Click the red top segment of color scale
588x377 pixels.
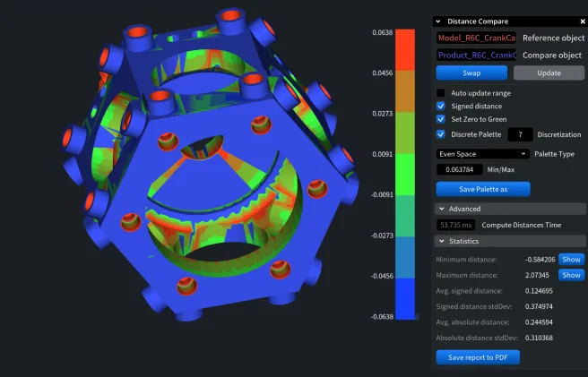[x=405, y=50]
